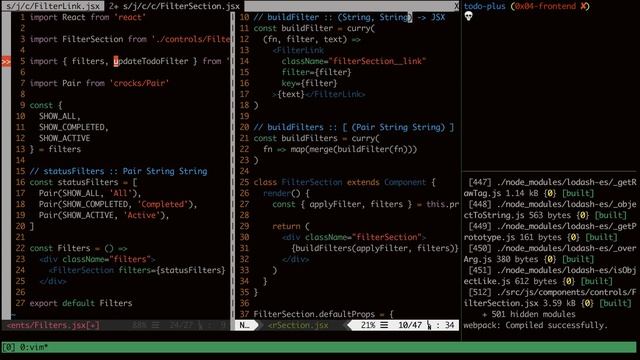Click the import React from 'react' line

[x=88, y=18]
